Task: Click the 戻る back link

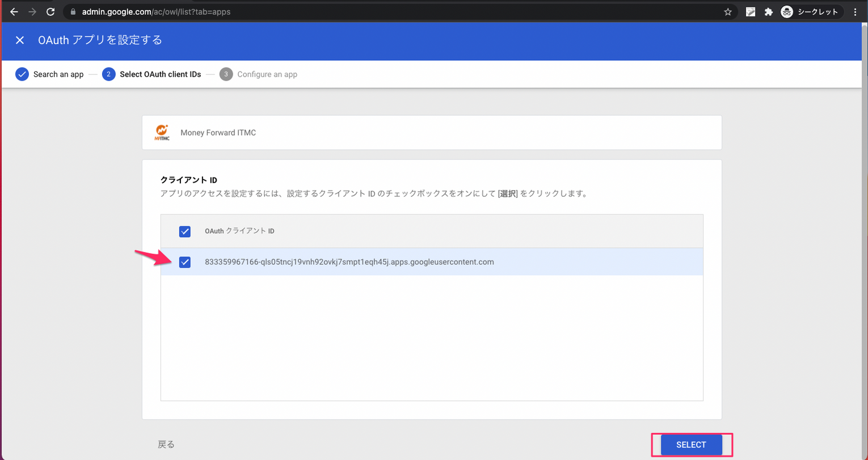Action: click(166, 445)
